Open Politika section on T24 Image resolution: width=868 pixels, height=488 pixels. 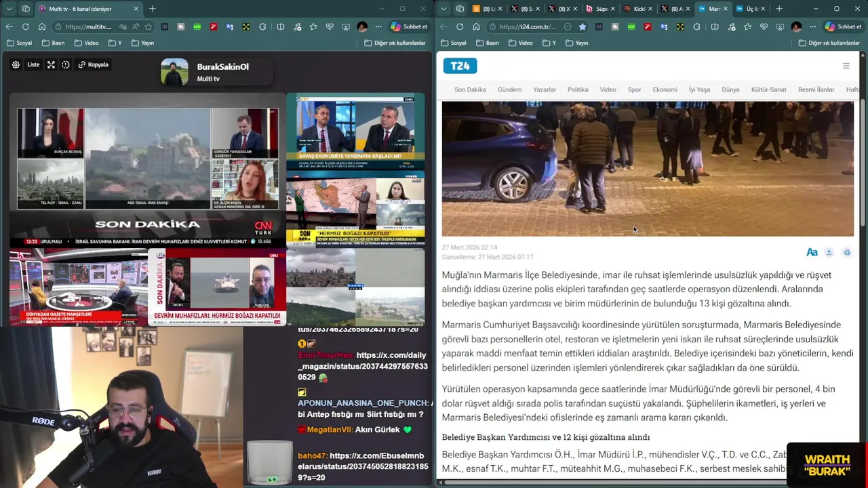click(578, 89)
